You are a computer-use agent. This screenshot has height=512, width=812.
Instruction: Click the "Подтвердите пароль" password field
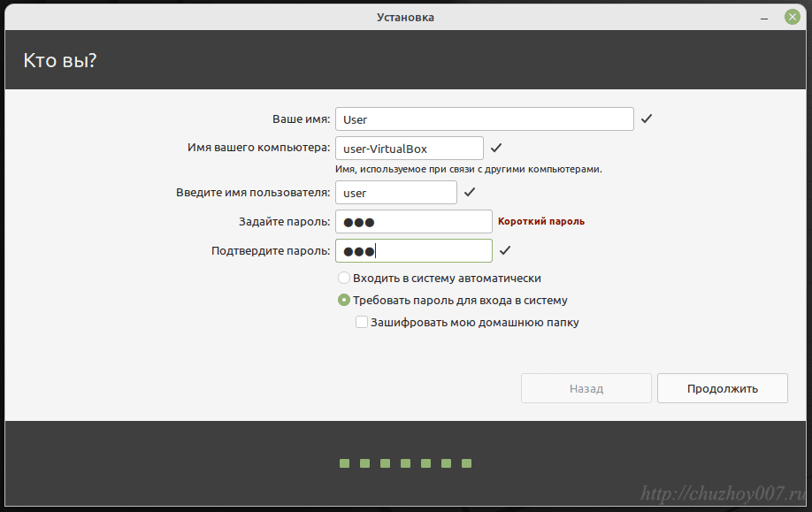[x=413, y=251]
